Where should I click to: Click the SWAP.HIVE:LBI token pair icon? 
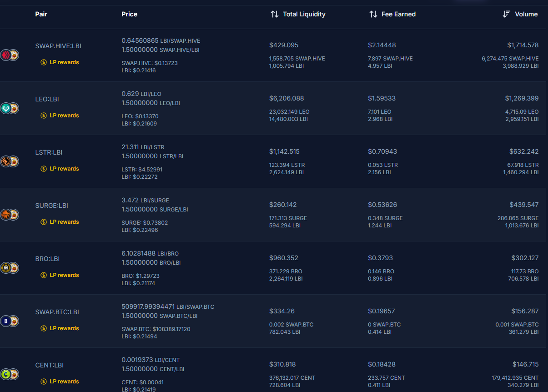point(9,55)
